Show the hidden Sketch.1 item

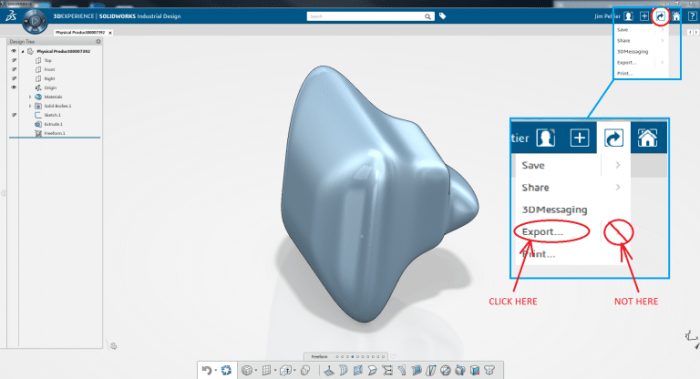(x=13, y=115)
